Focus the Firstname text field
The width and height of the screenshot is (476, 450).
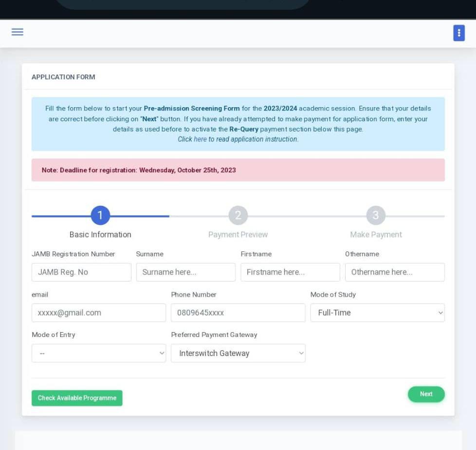[290, 272]
